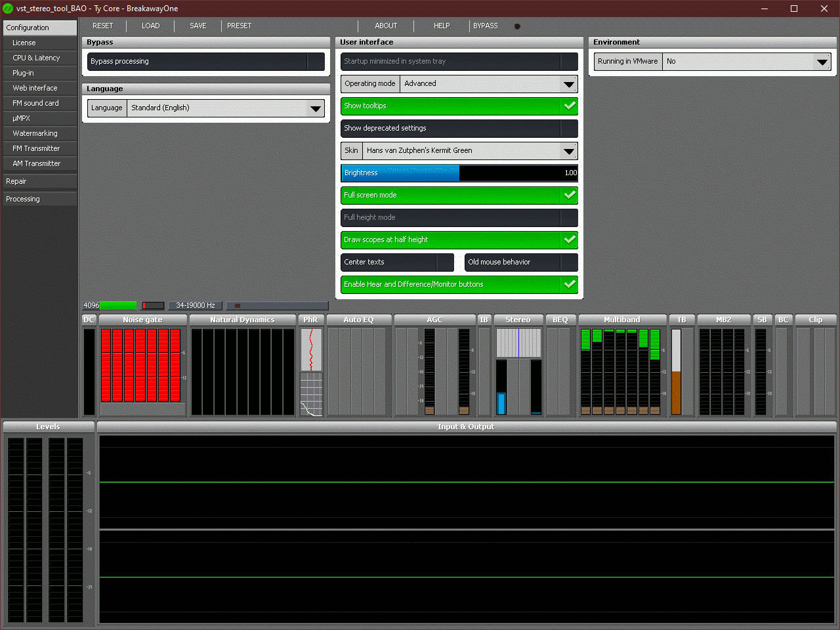Open the MB2 section
Viewport: 840px width, 630px height.
[724, 320]
